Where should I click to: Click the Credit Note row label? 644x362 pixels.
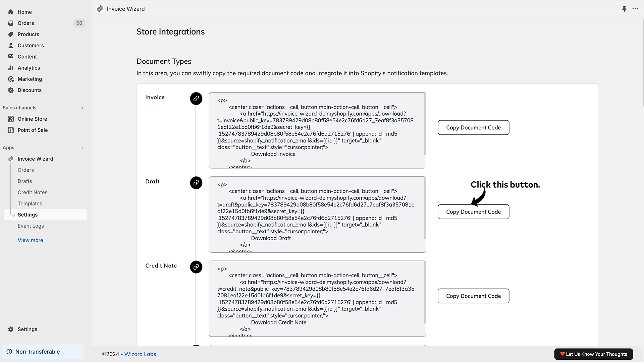[161, 266]
